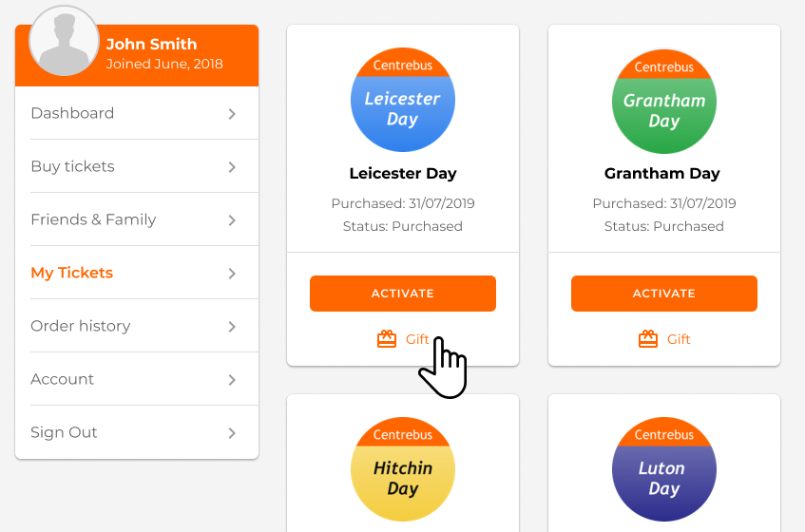The height and width of the screenshot is (532, 805).
Task: Click the Order history arrow
Action: (232, 326)
